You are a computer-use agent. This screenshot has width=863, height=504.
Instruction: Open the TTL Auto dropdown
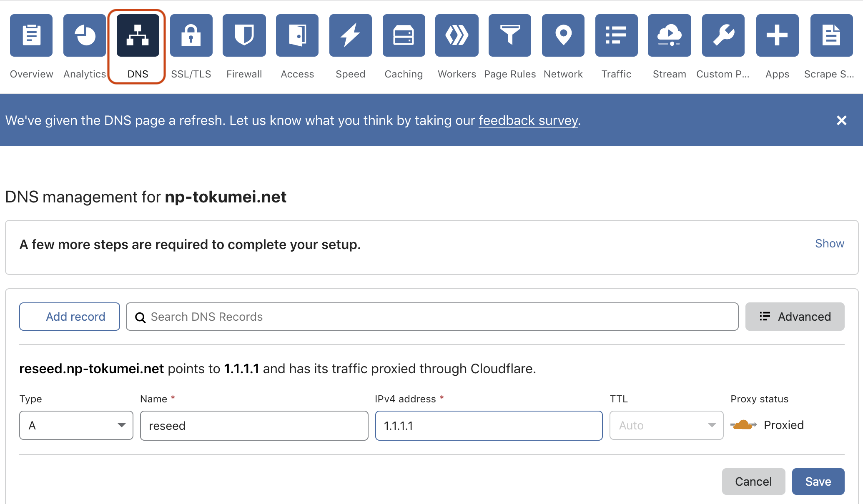[x=666, y=425]
